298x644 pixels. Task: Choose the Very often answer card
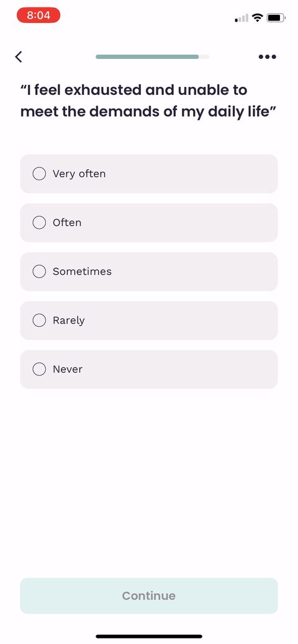[149, 174]
